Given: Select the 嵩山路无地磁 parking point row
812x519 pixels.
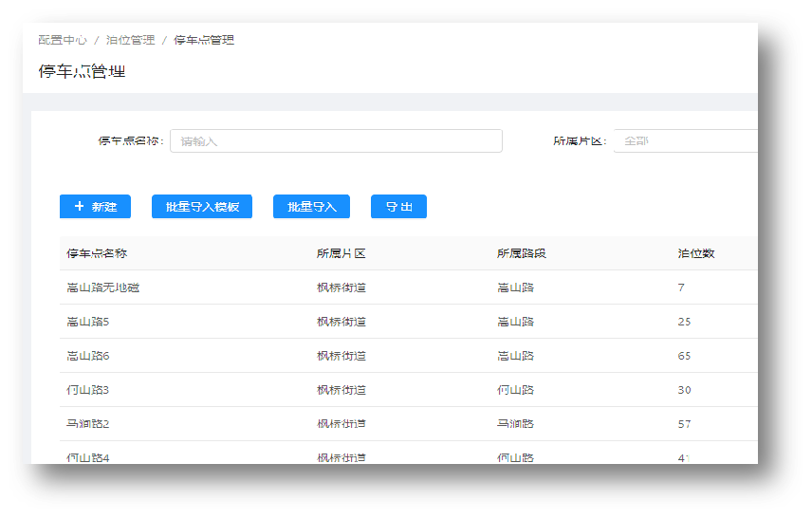Looking at the screenshot, I should tap(102, 287).
